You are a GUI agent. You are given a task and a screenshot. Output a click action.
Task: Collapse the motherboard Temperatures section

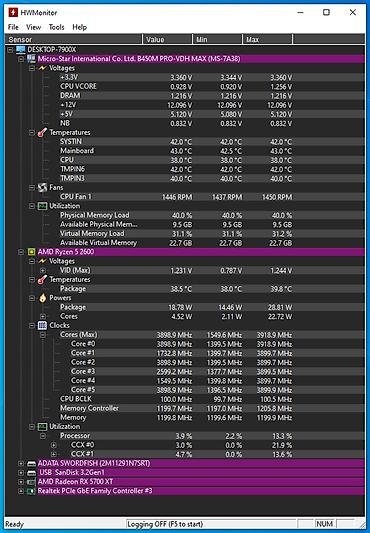32,133
